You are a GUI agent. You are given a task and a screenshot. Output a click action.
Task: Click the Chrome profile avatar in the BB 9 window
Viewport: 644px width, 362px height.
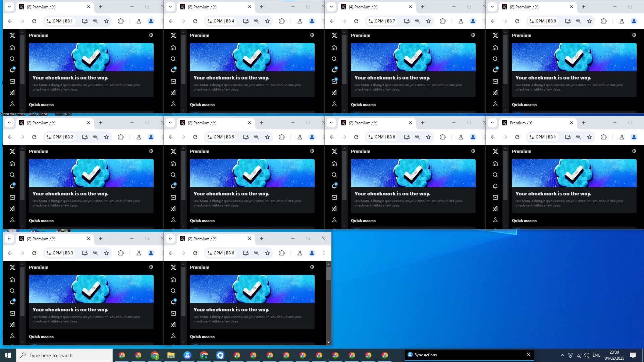point(634,21)
